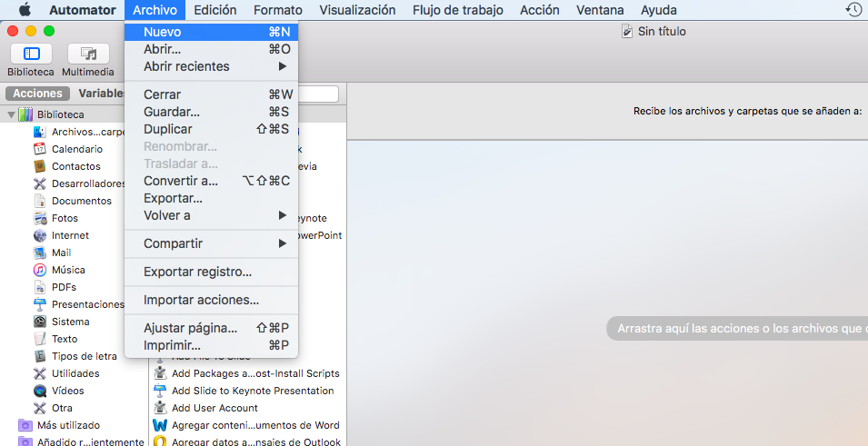This screenshot has height=446, width=868.
Task: Click the Multimedia toolbar button
Action: click(x=88, y=54)
